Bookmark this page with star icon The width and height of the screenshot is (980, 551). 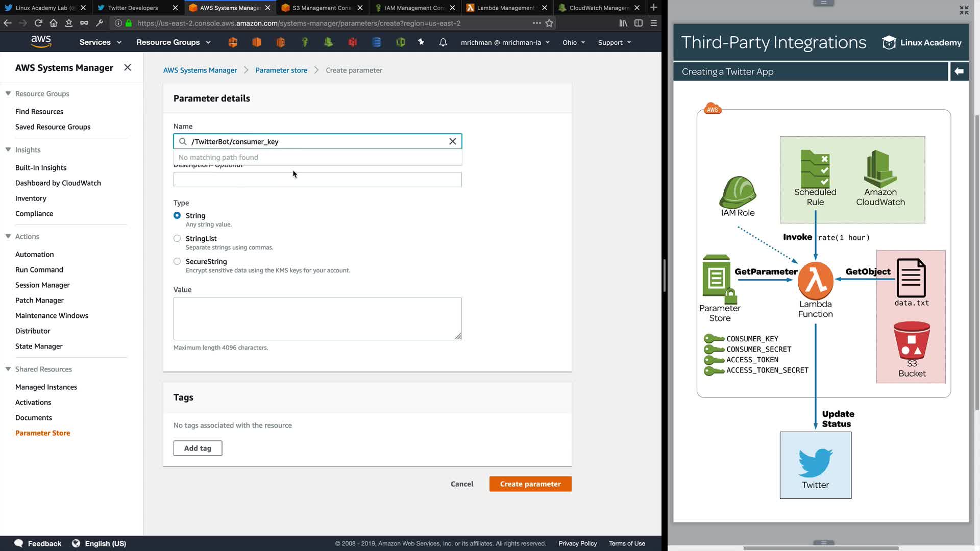tap(549, 23)
